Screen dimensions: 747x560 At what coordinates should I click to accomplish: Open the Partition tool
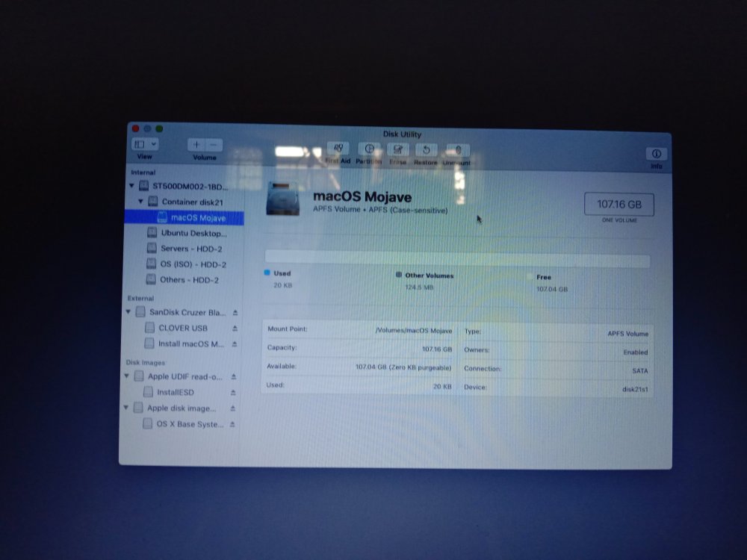pyautogui.click(x=369, y=149)
